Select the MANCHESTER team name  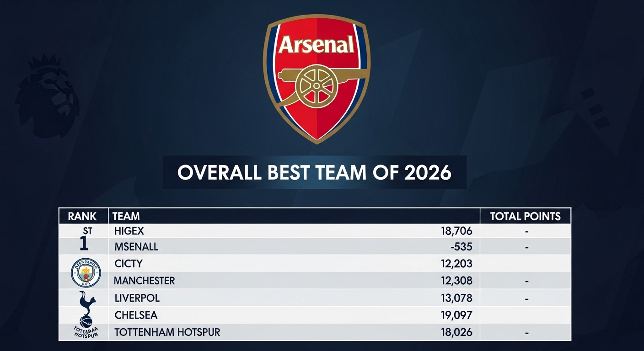point(144,281)
